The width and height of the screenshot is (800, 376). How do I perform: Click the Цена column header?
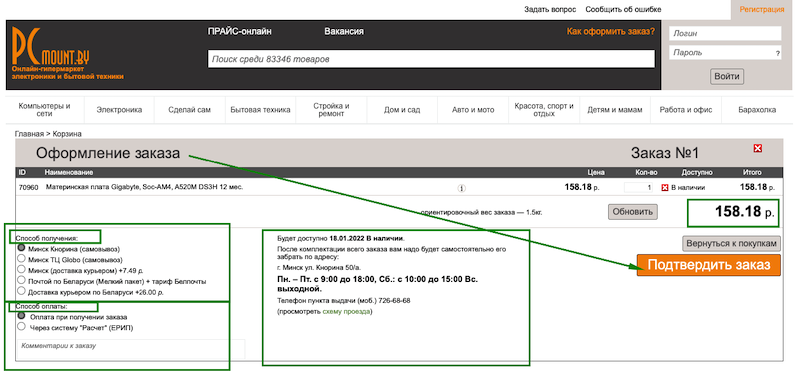(x=595, y=172)
